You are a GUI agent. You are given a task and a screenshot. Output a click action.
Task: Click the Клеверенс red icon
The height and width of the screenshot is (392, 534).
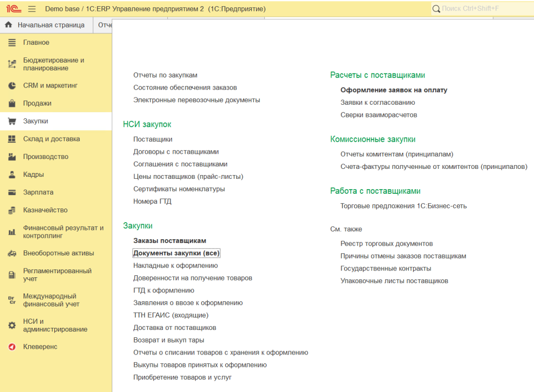click(12, 347)
